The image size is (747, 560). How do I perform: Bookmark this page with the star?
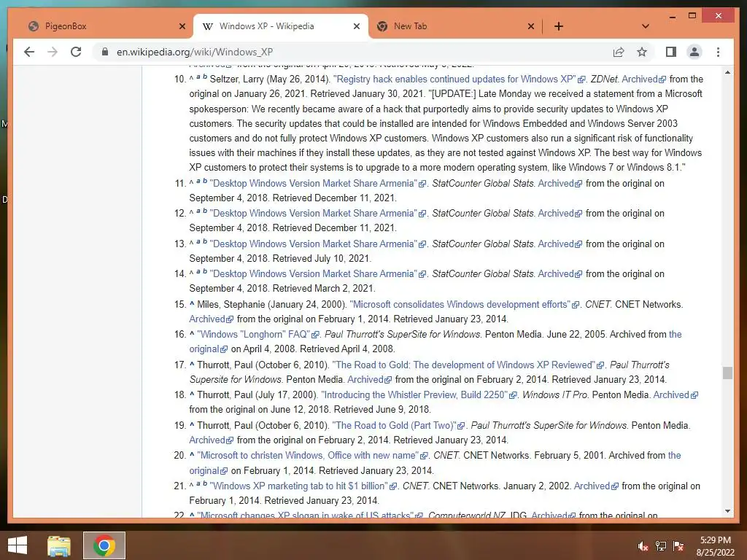(x=642, y=52)
